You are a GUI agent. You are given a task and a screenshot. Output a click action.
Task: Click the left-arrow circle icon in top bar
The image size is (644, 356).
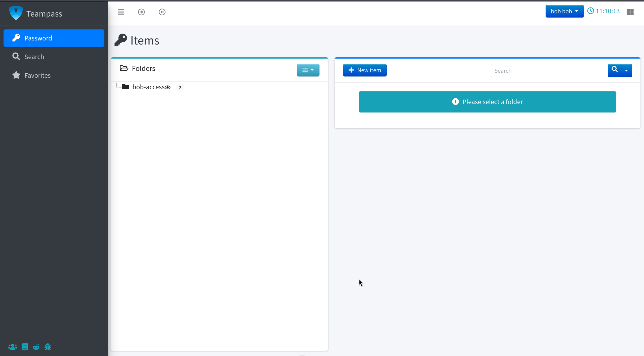pyautogui.click(x=162, y=12)
